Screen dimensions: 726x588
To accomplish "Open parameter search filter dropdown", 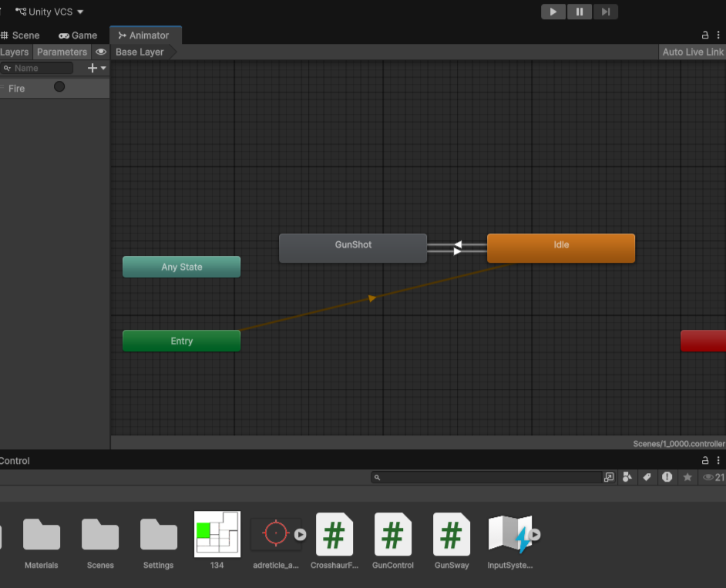I will click(8, 68).
